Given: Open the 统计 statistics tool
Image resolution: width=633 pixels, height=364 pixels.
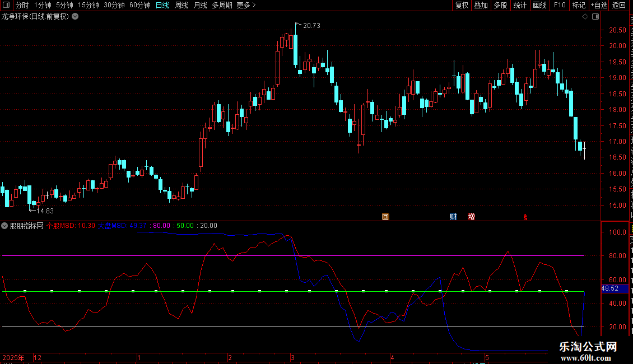Looking at the screenshot, I should (519, 5).
